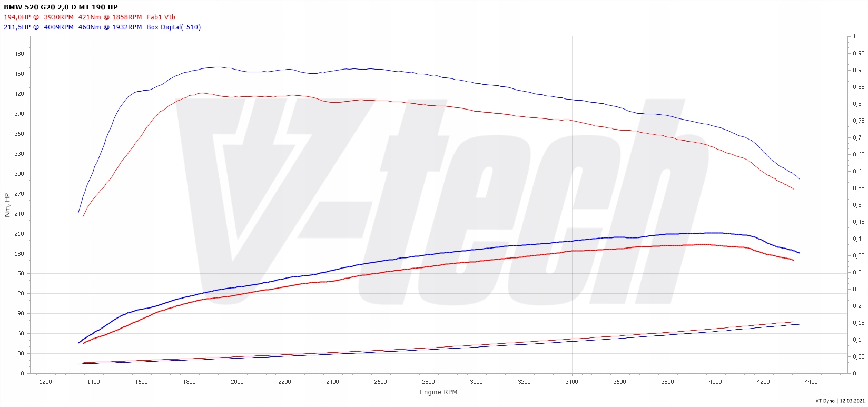Click the "4400" RPM axis label
Image resolution: width=868 pixels, height=407 pixels.
812,382
